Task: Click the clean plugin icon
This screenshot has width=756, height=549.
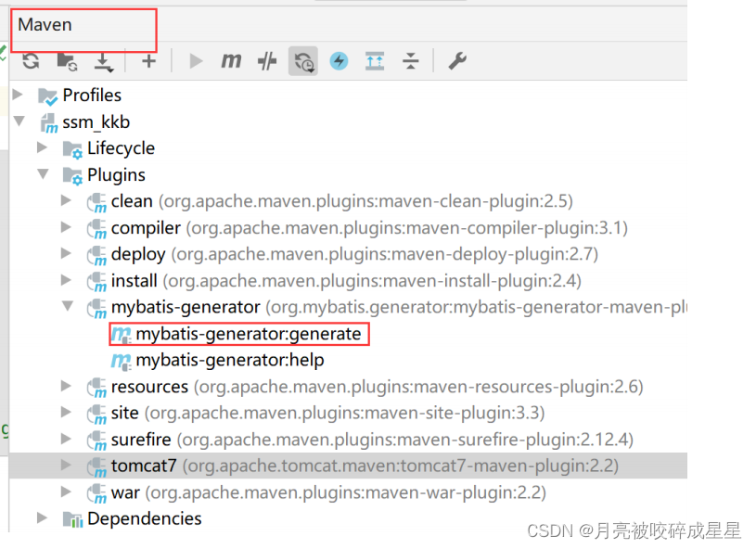Action: (96, 202)
